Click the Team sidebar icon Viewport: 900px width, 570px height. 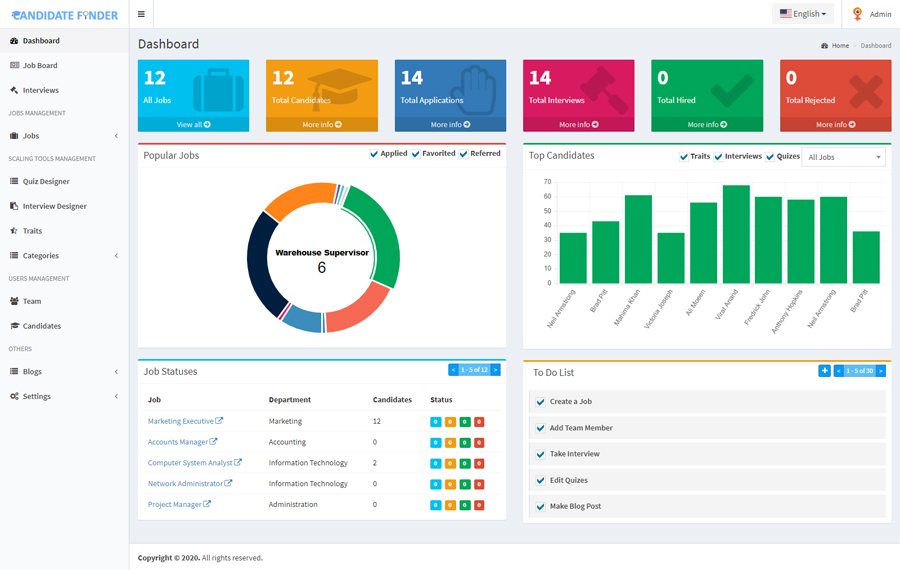click(x=14, y=301)
